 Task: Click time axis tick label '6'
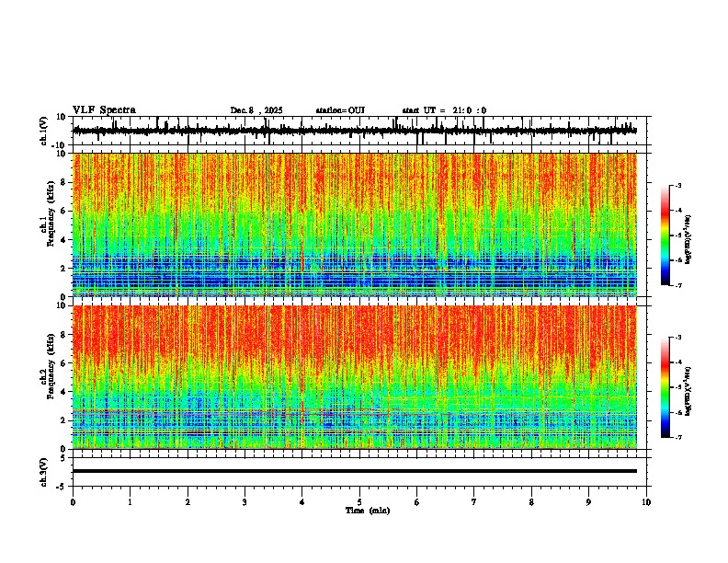tap(417, 502)
